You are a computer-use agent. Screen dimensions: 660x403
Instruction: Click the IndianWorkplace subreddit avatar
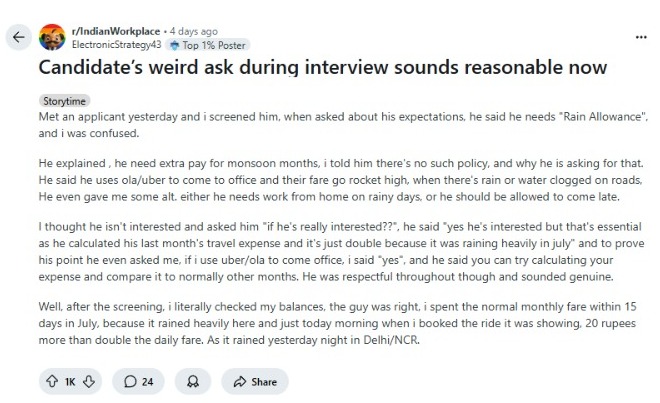point(52,38)
